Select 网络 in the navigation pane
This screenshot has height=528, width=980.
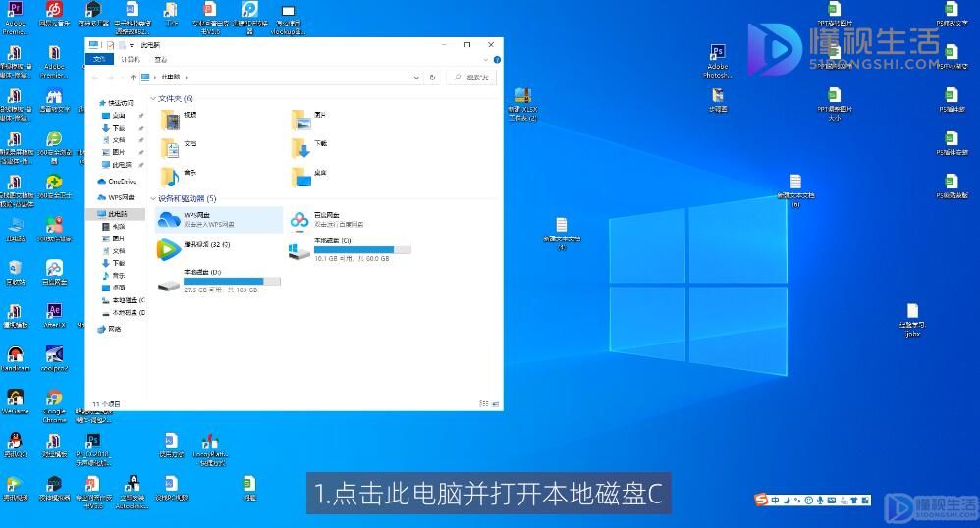click(110, 329)
